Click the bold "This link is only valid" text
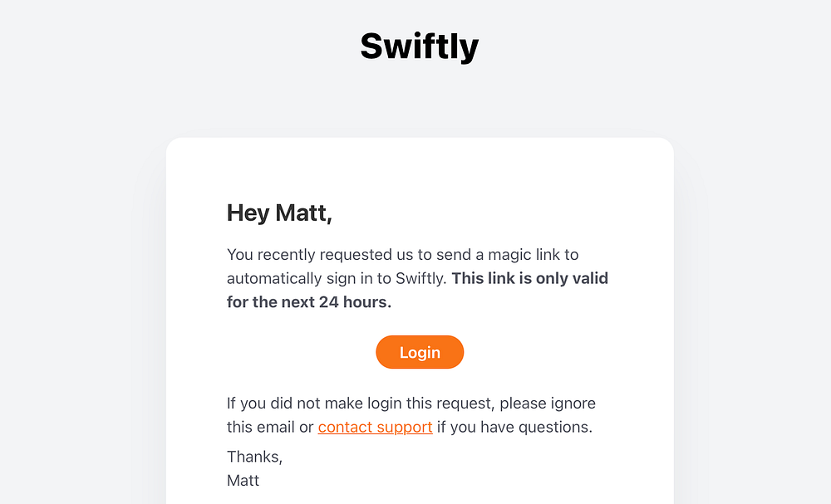831x504 pixels. pos(529,278)
